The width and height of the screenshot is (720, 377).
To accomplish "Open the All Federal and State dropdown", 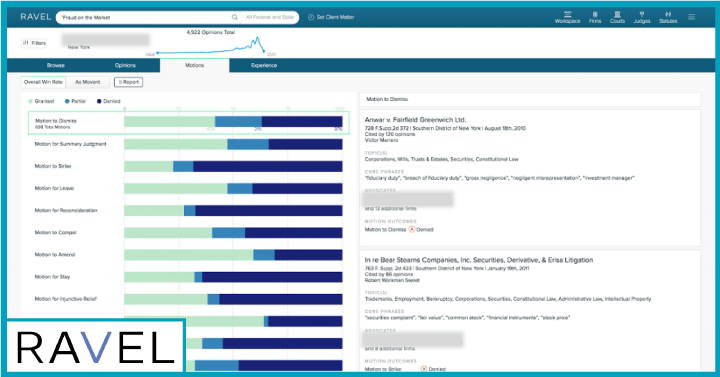I will (x=270, y=17).
